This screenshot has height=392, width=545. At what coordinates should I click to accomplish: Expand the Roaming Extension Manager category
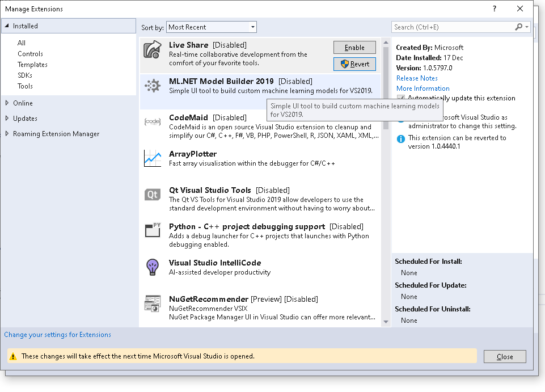7,133
